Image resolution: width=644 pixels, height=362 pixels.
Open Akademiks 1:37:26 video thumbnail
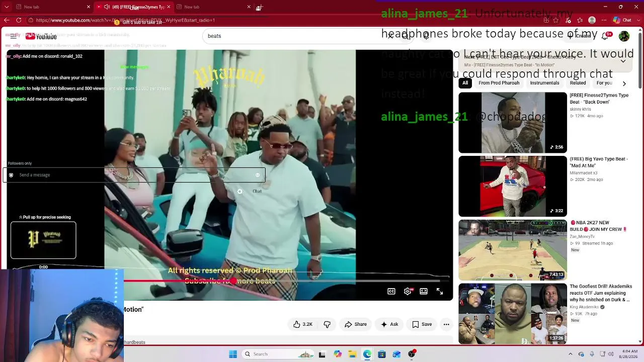(512, 314)
